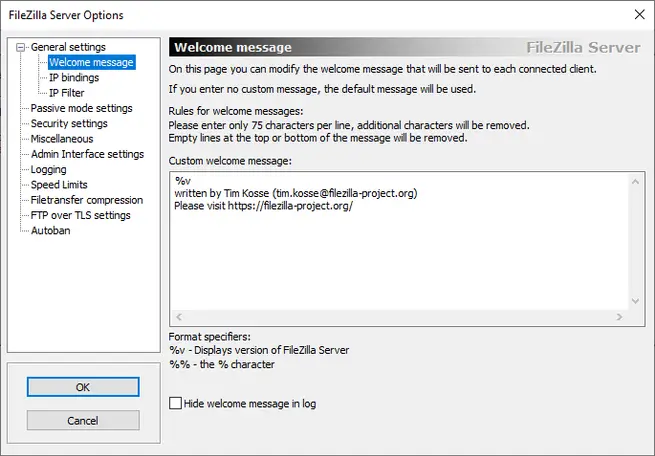The height and width of the screenshot is (456, 655).
Task: Select the Logging options page
Action: [48, 170]
